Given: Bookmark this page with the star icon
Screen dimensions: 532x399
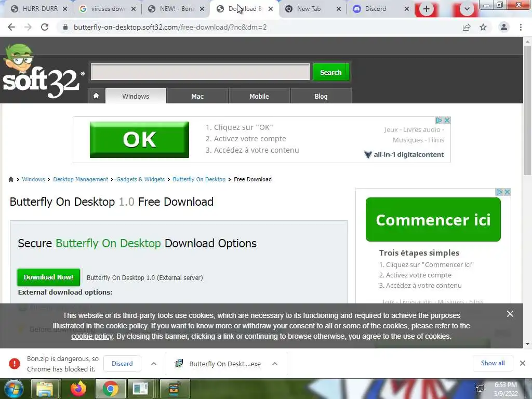Looking at the screenshot, I should pyautogui.click(x=483, y=27).
